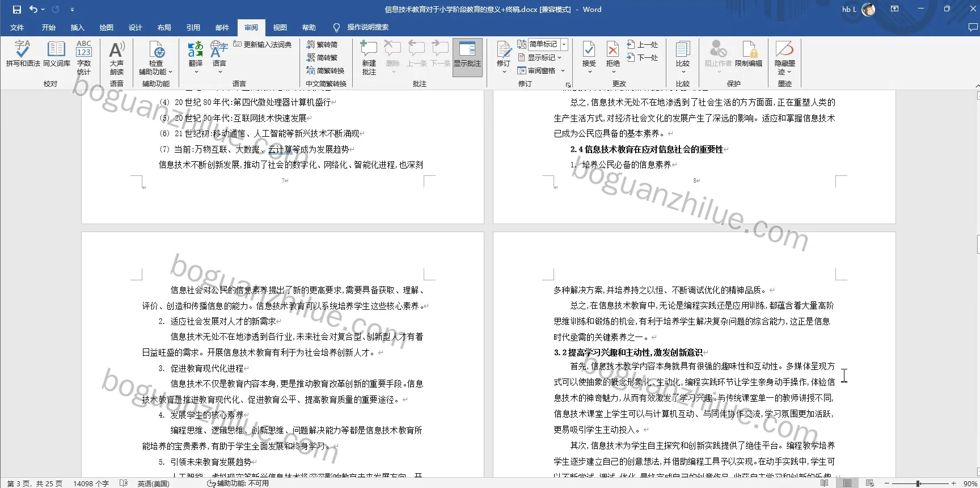Switch to read mode view in status bar

click(x=824, y=483)
